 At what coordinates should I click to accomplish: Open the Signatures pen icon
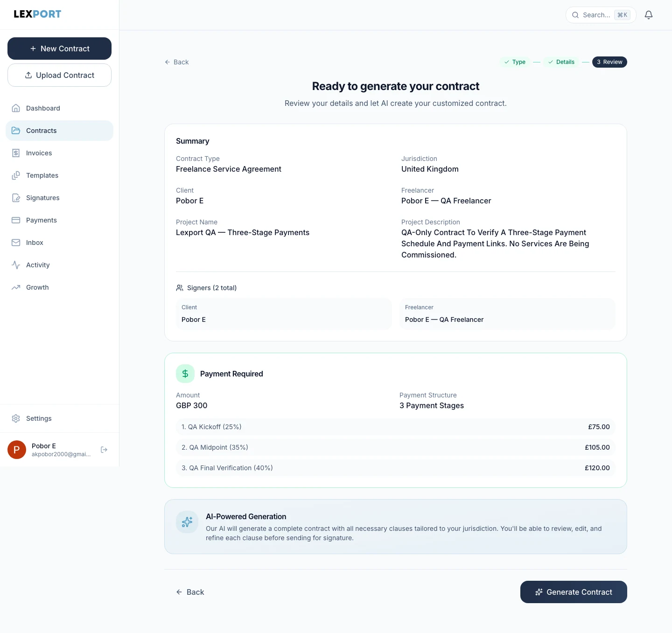pos(16,198)
